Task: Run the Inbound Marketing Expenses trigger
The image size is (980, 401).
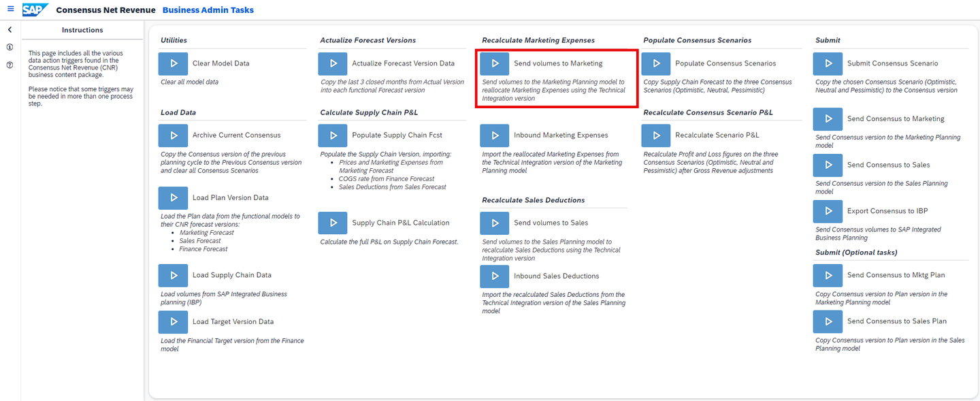Action: pos(495,135)
